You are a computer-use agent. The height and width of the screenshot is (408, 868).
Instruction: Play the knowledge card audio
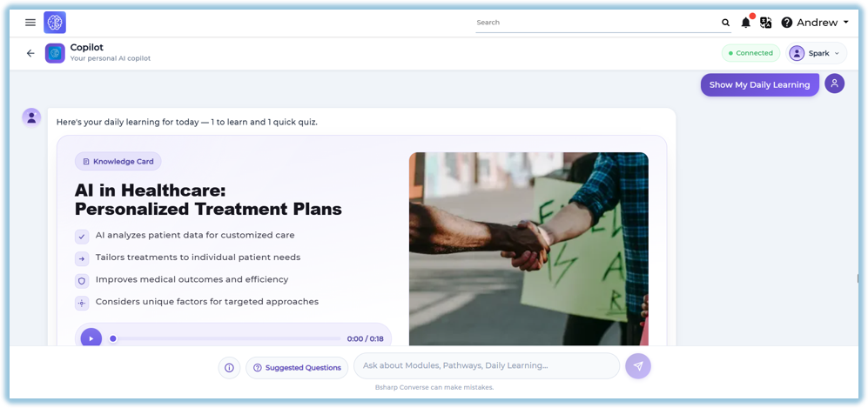(x=91, y=338)
